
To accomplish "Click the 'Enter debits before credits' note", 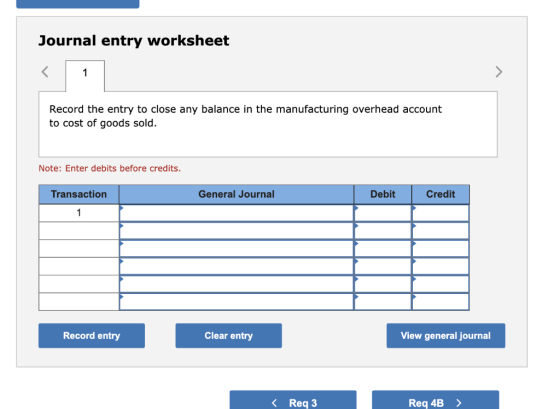I will [x=110, y=168].
